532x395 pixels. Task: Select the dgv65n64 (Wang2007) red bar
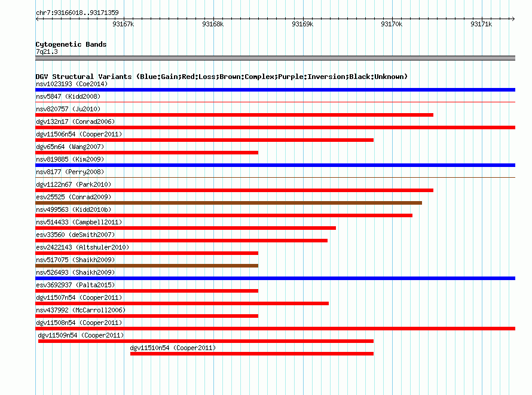(x=146, y=153)
